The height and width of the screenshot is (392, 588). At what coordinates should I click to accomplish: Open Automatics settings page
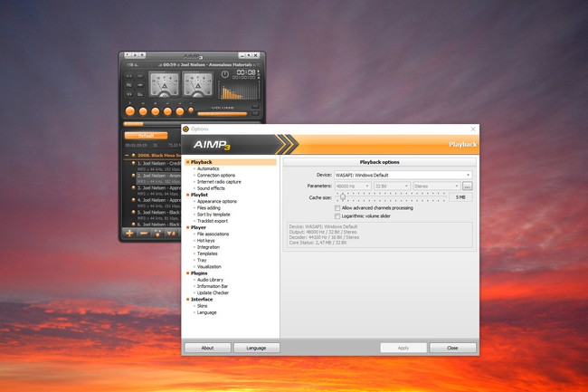(208, 168)
